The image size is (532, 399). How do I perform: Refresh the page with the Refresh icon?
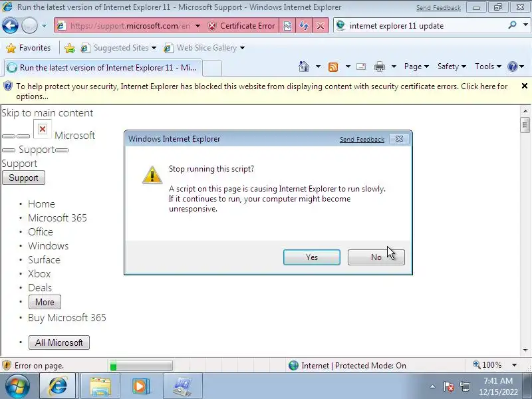[x=304, y=26]
